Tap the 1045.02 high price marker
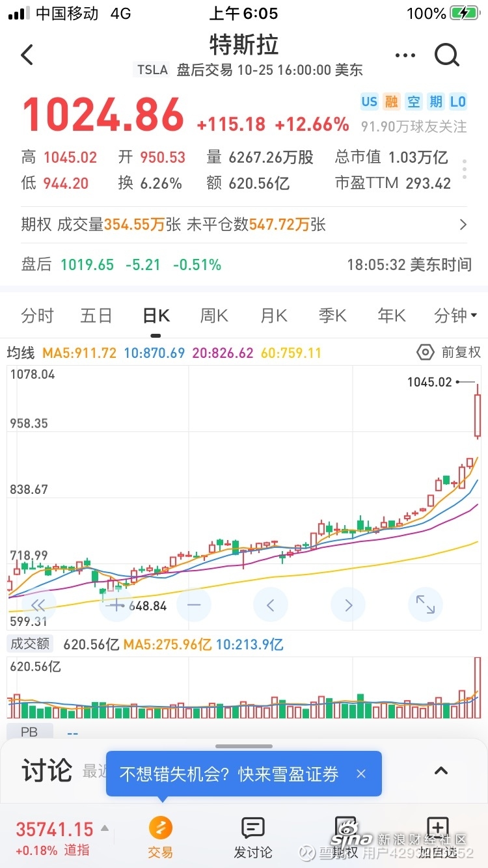Viewport: 488px width, 868px height. [429, 382]
